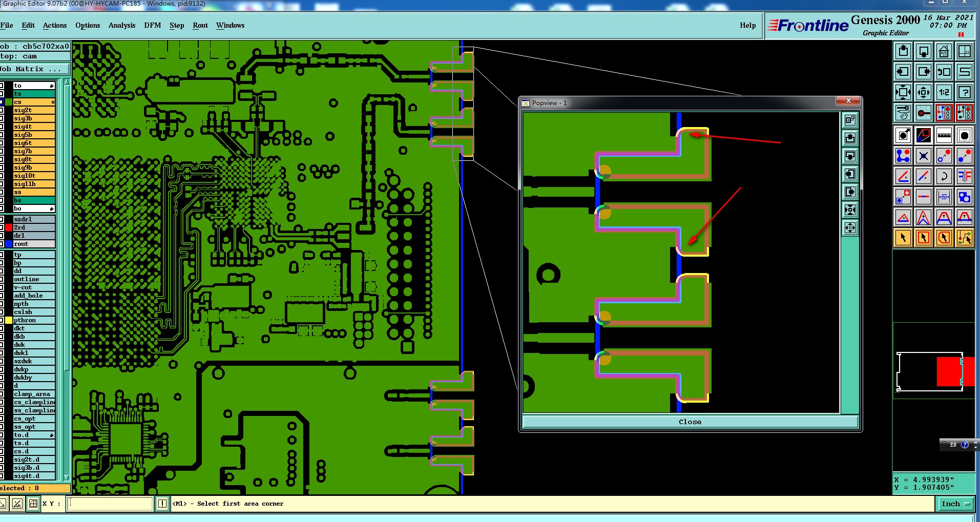
Task: Click the pan down icon in the main toolbar
Action: click(x=924, y=51)
